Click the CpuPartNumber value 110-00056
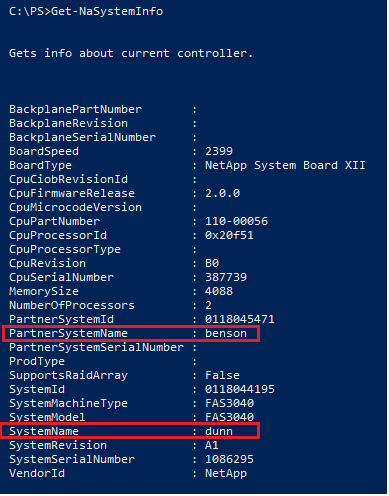Screen dimensions: 389x496 236,221
